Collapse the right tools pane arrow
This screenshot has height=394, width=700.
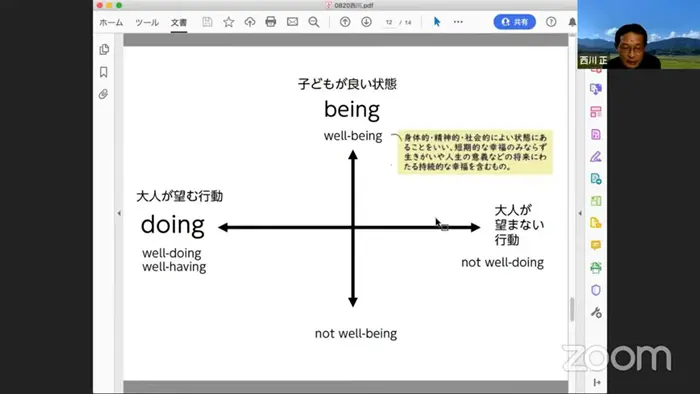tap(580, 213)
